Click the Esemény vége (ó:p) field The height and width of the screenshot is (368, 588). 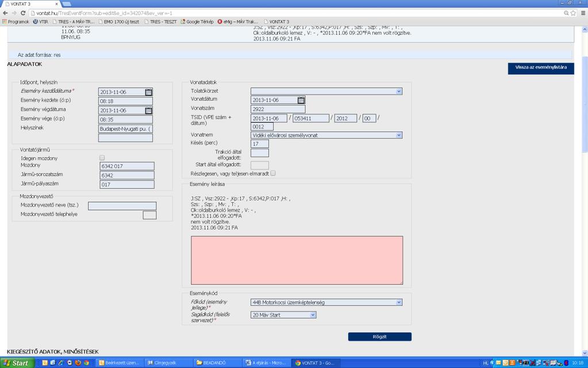coord(125,119)
